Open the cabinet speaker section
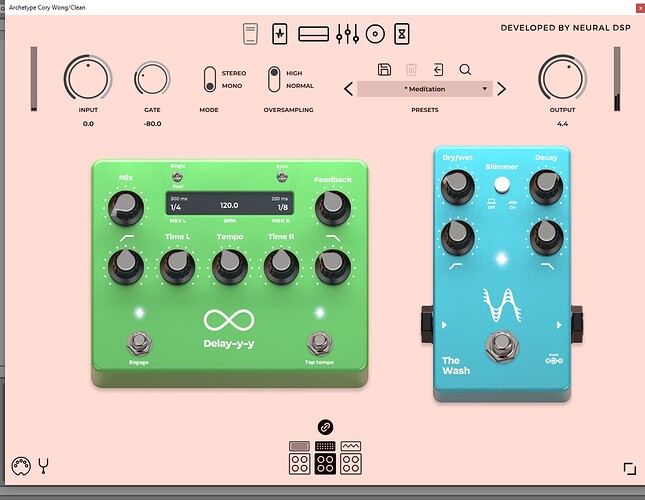The image size is (645, 500). click(x=376, y=34)
